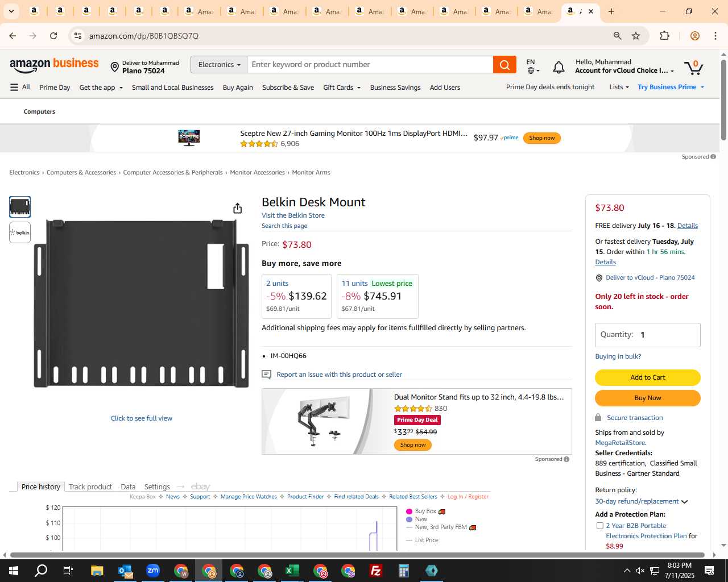Open the Chrome extensions puzzle icon

coord(664,36)
